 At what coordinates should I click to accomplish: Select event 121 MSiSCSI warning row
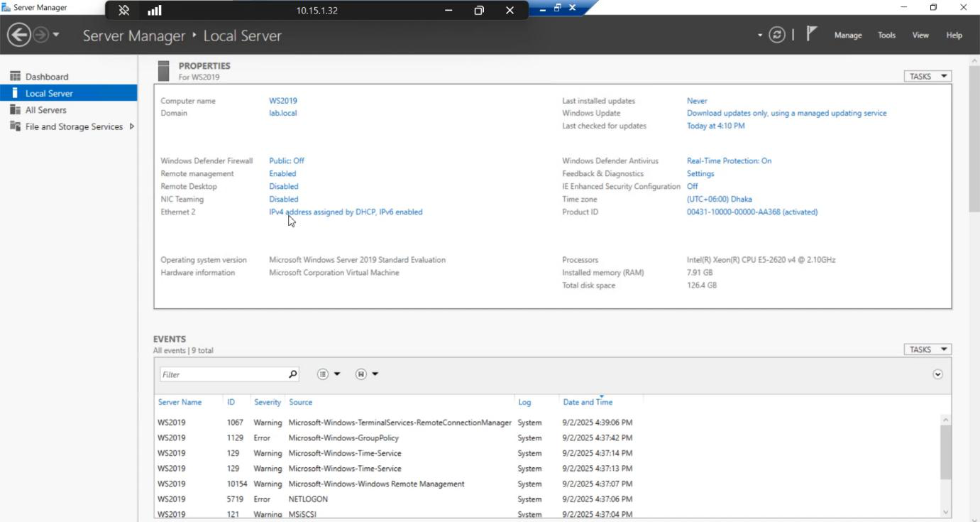pyautogui.click(x=546, y=513)
